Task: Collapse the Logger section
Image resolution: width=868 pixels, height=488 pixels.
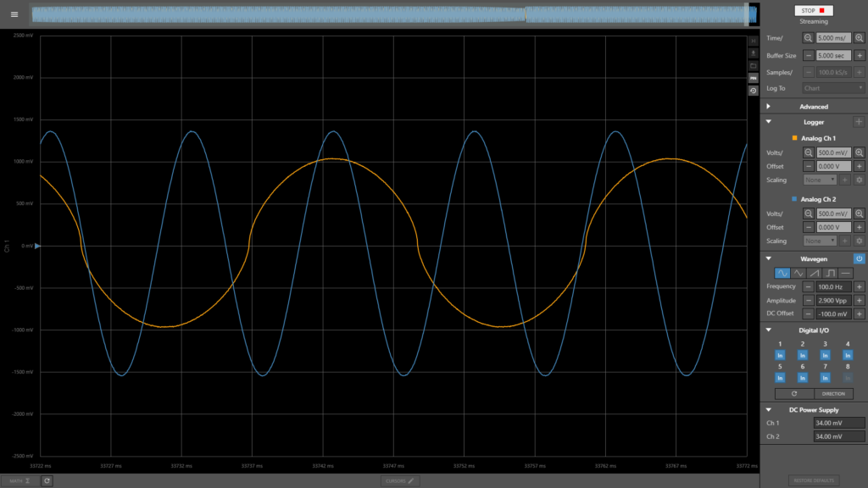Action: (768, 122)
